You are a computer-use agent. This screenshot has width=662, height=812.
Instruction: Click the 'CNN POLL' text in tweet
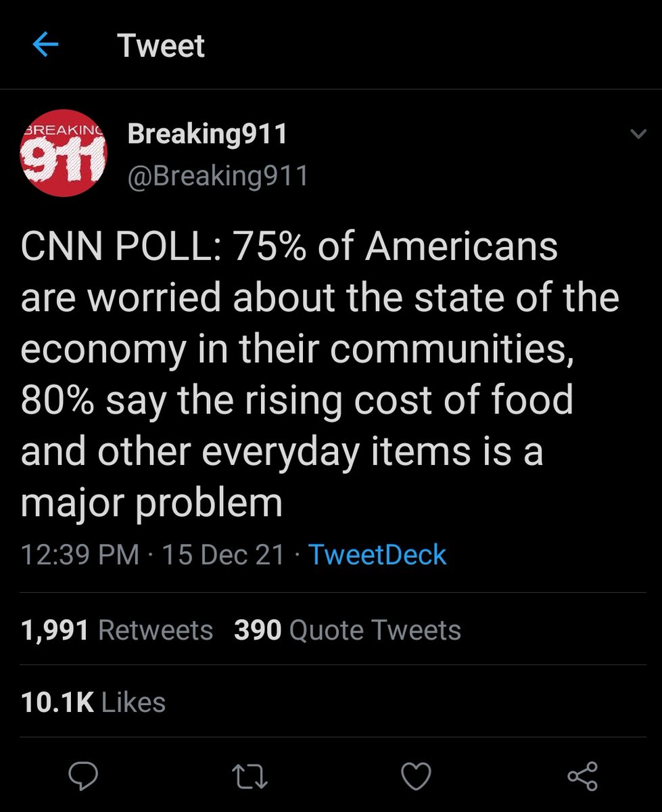(x=118, y=246)
